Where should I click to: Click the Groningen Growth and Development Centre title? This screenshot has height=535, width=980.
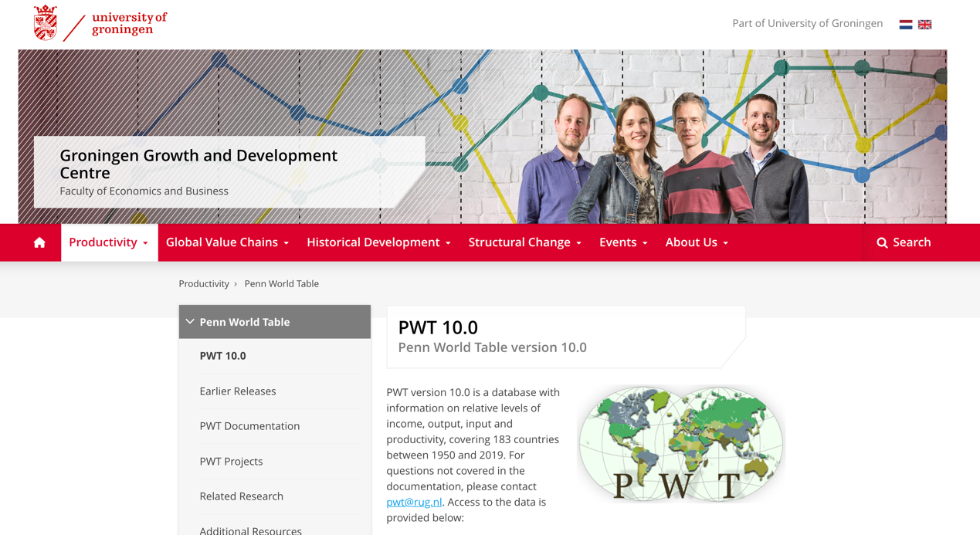coord(198,164)
